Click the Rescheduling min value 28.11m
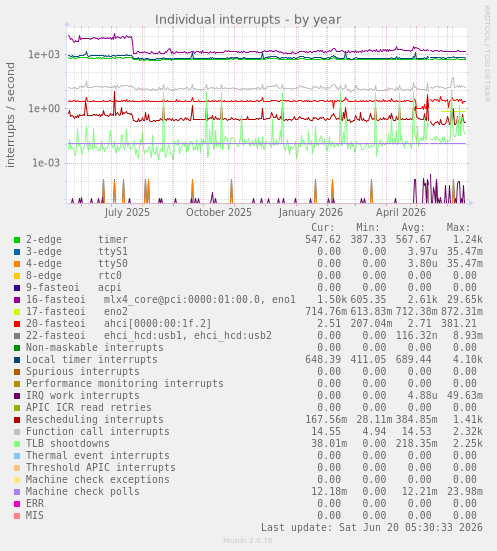 [x=374, y=420]
